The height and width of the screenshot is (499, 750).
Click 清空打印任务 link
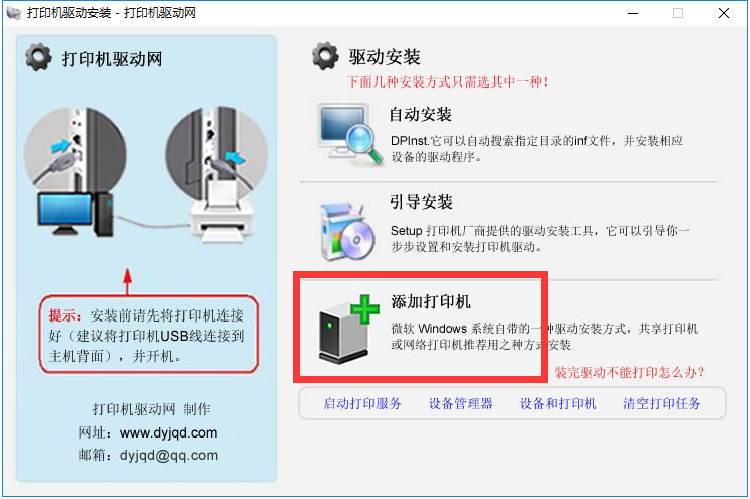662,403
